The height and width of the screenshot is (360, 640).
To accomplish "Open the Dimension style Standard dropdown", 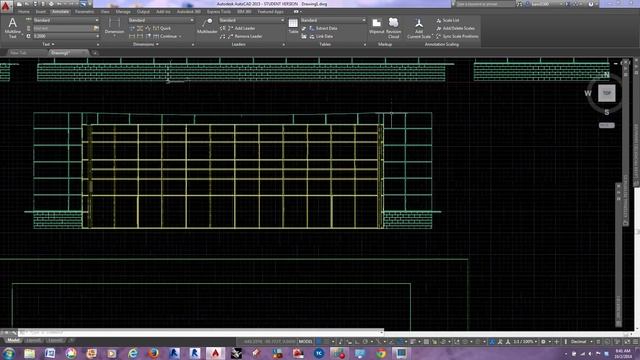I will pos(160,20).
